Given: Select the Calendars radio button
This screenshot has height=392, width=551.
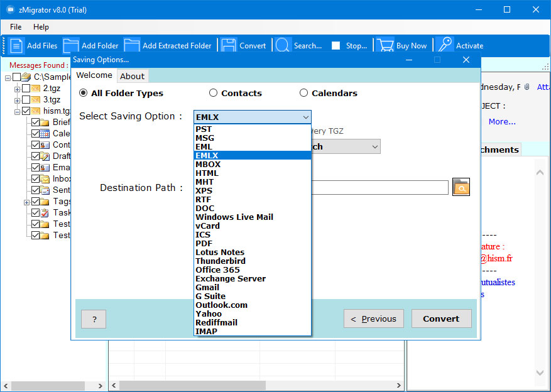Looking at the screenshot, I should pos(303,93).
